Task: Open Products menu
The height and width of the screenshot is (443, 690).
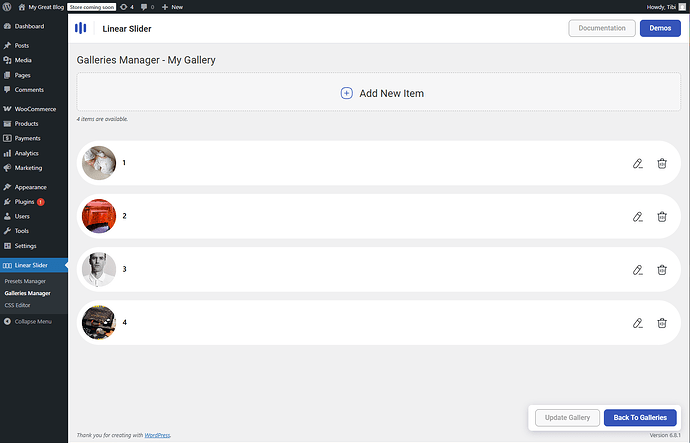Action: tap(34, 124)
